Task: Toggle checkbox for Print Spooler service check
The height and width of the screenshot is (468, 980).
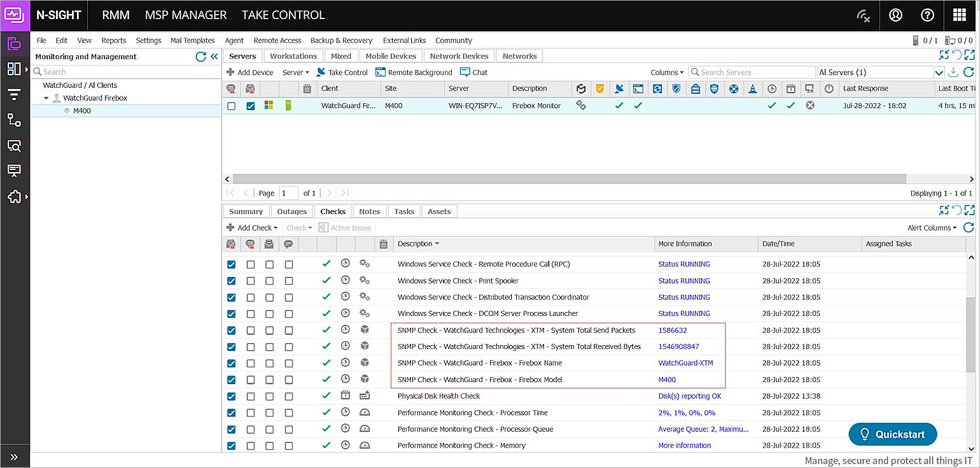Action: pos(232,281)
